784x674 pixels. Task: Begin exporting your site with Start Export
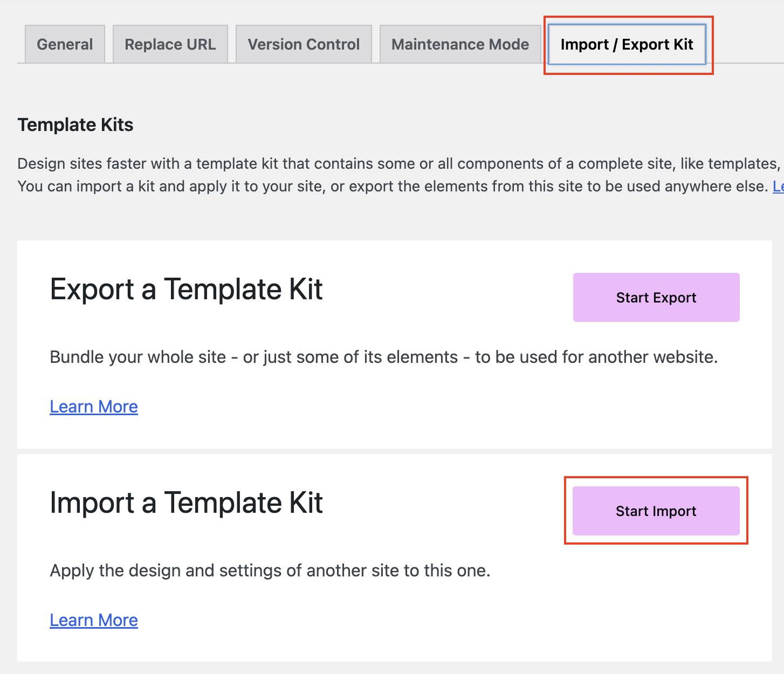pos(656,297)
